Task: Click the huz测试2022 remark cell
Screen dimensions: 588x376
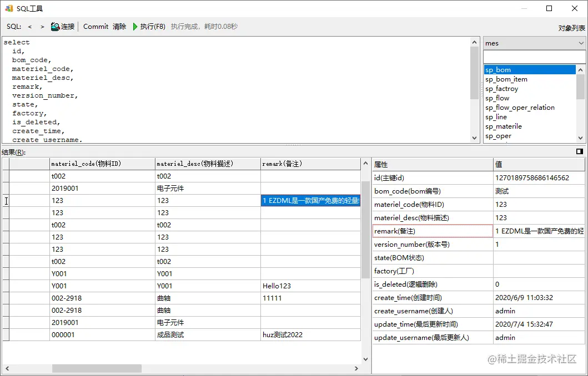Action: pos(310,335)
